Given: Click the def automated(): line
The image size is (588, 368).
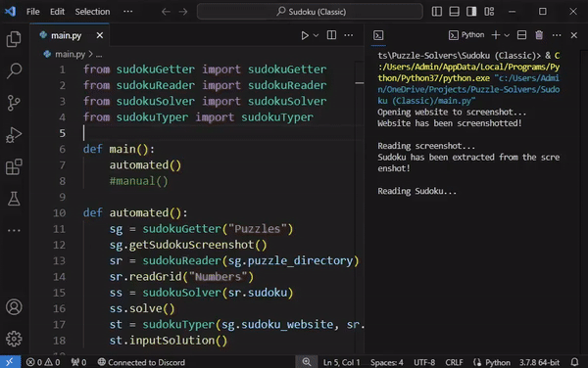Looking at the screenshot, I should 135,213.
